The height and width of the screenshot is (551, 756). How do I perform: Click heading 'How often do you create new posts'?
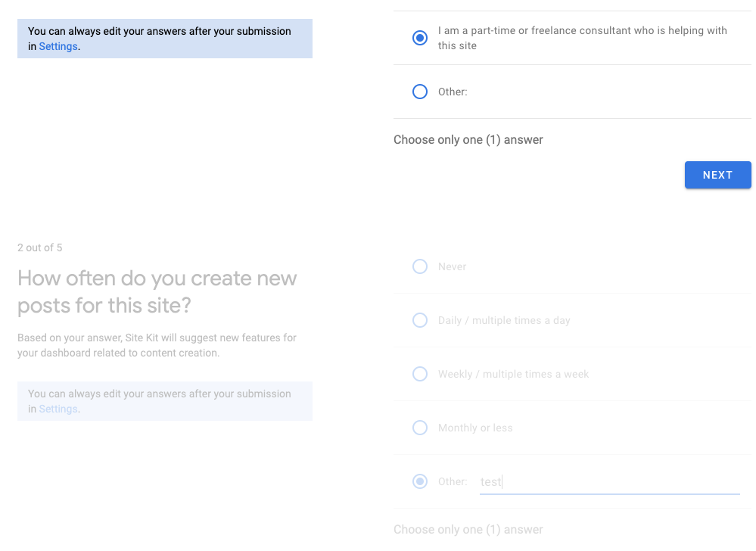157,291
